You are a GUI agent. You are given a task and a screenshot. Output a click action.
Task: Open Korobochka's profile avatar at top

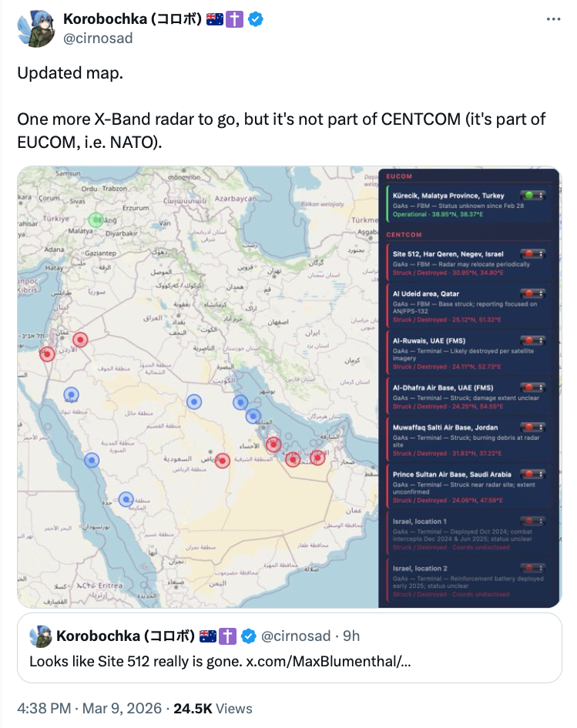pos(35,29)
